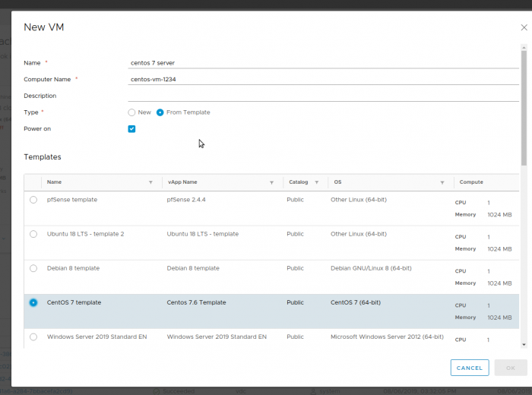Image resolution: width=532 pixels, height=395 pixels.
Task: Click 'Debian GNU/Linux 8 (64-bit)' OS cell
Action: tap(371, 268)
